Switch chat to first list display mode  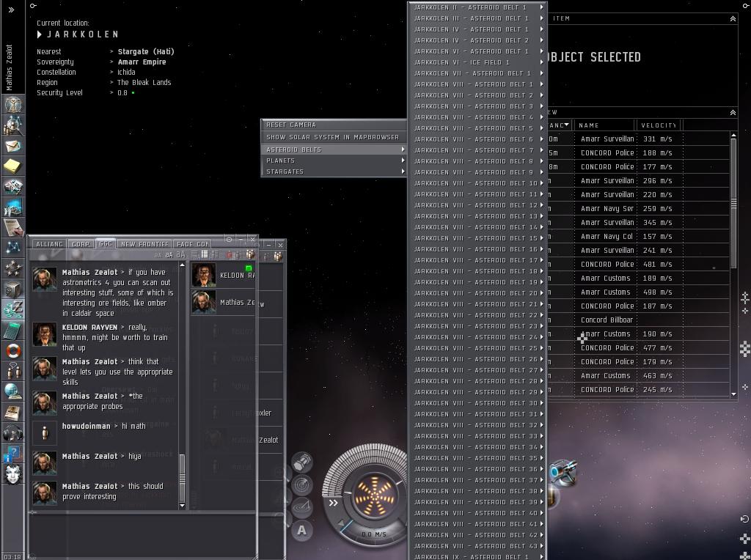(194, 254)
